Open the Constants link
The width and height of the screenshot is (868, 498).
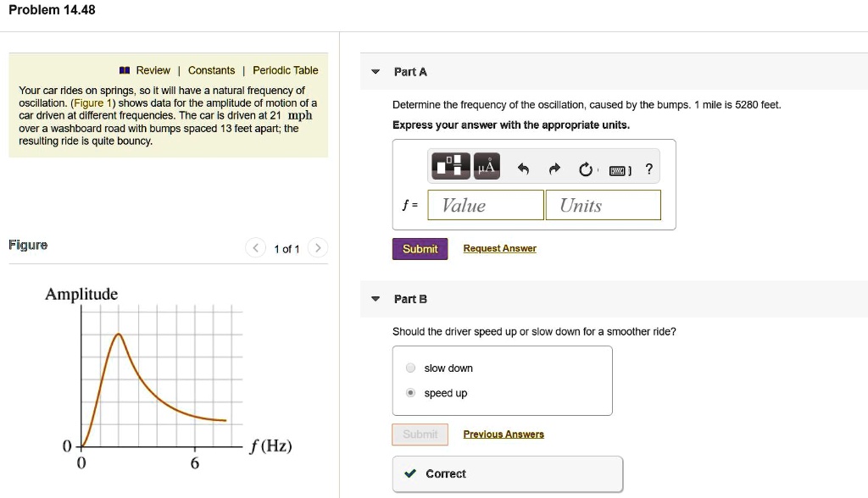(x=212, y=70)
